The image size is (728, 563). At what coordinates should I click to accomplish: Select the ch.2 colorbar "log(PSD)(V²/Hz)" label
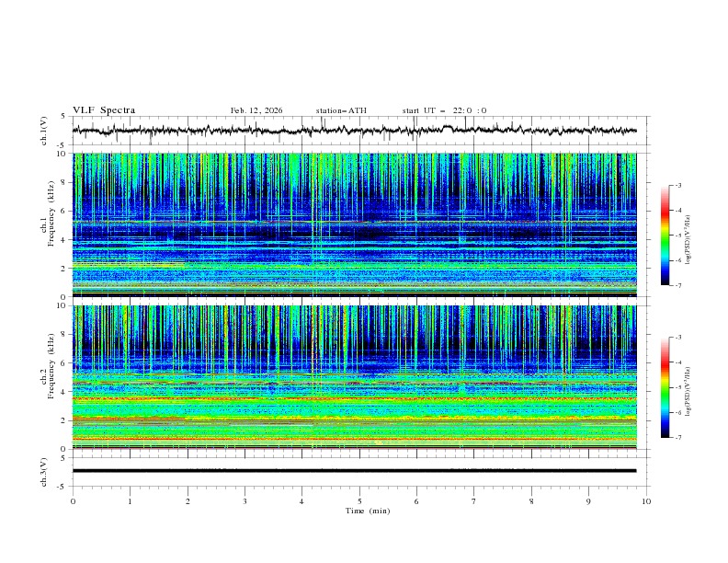click(688, 392)
